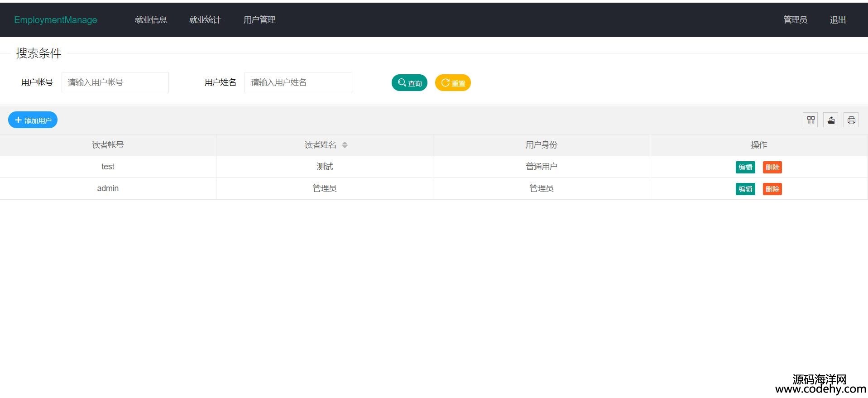868x398 pixels.
Task: Click the 重置 reset button
Action: (453, 83)
